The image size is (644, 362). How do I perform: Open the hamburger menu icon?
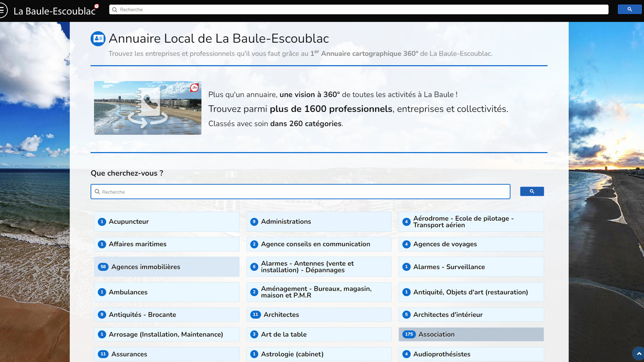point(3,10)
